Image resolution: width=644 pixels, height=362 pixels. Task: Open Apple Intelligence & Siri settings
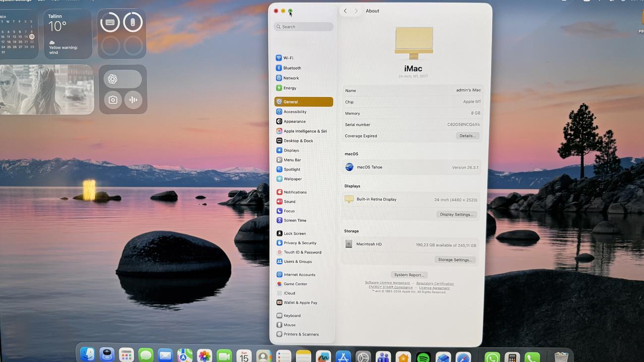(x=305, y=131)
